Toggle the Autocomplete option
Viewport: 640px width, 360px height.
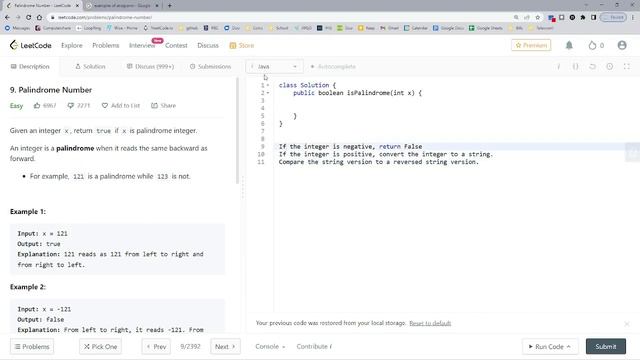[x=333, y=67]
